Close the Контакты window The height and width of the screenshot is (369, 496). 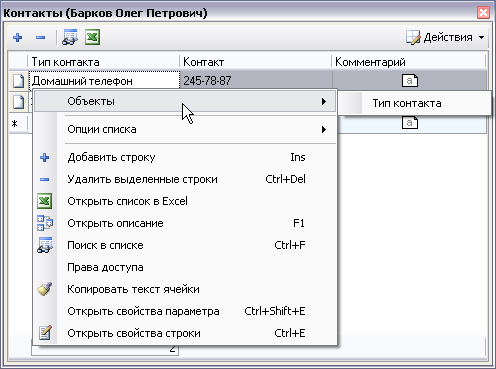point(483,13)
